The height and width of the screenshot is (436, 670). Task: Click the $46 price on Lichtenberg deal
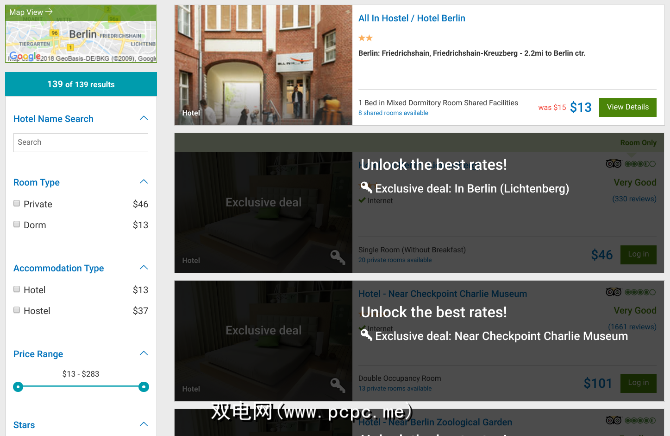coord(602,255)
